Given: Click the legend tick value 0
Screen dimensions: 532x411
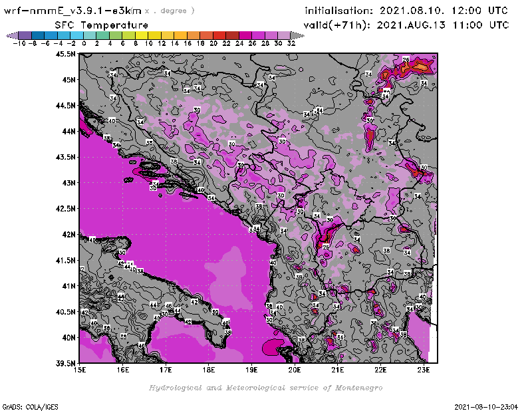Looking at the screenshot, I should click(x=84, y=43).
